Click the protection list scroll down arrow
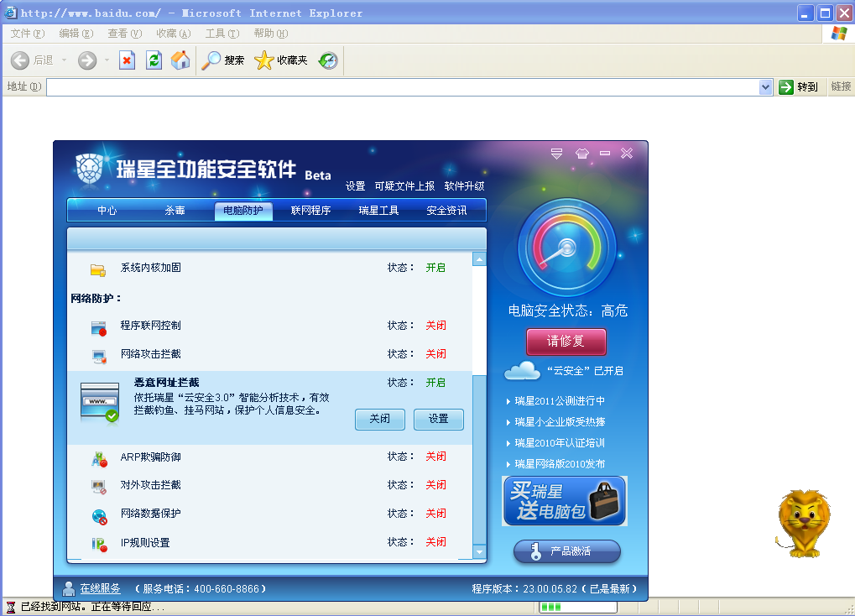 [x=479, y=552]
